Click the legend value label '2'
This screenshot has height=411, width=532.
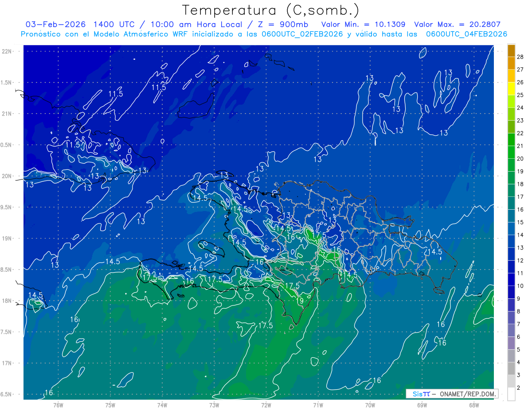(x=519, y=388)
